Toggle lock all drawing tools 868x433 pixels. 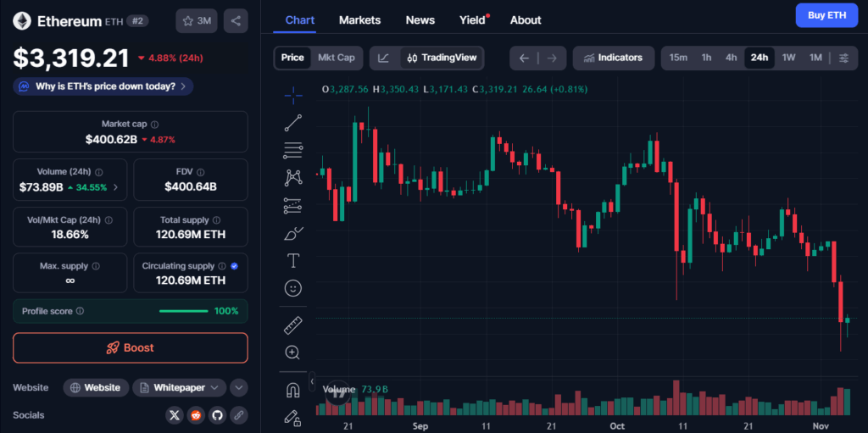pos(292,417)
